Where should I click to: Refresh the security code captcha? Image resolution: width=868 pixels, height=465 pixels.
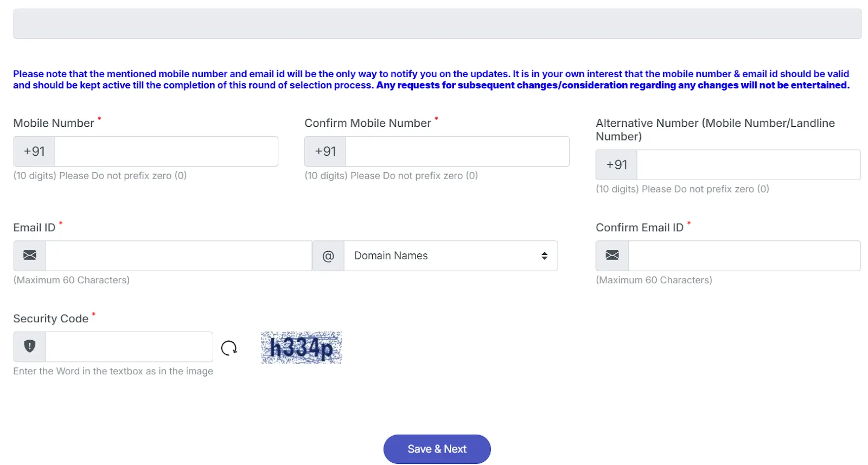(228, 348)
